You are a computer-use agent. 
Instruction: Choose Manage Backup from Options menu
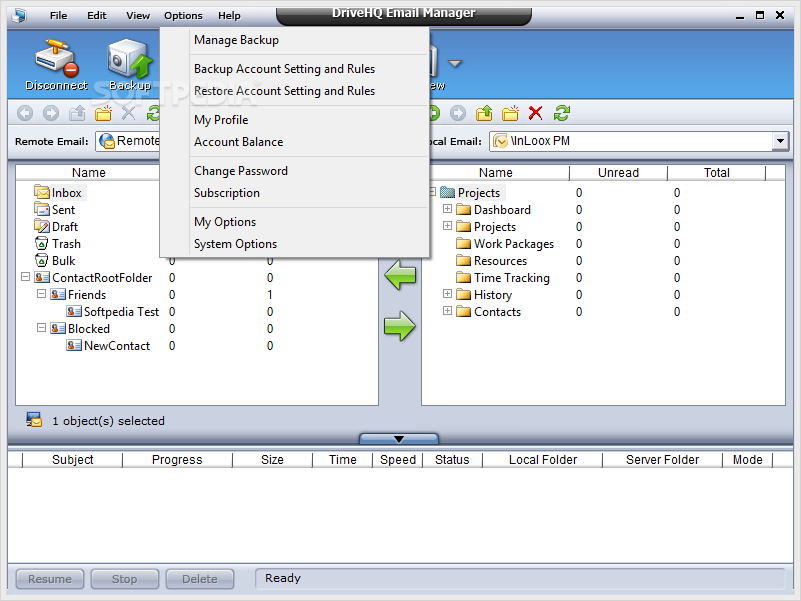[x=309, y=40]
